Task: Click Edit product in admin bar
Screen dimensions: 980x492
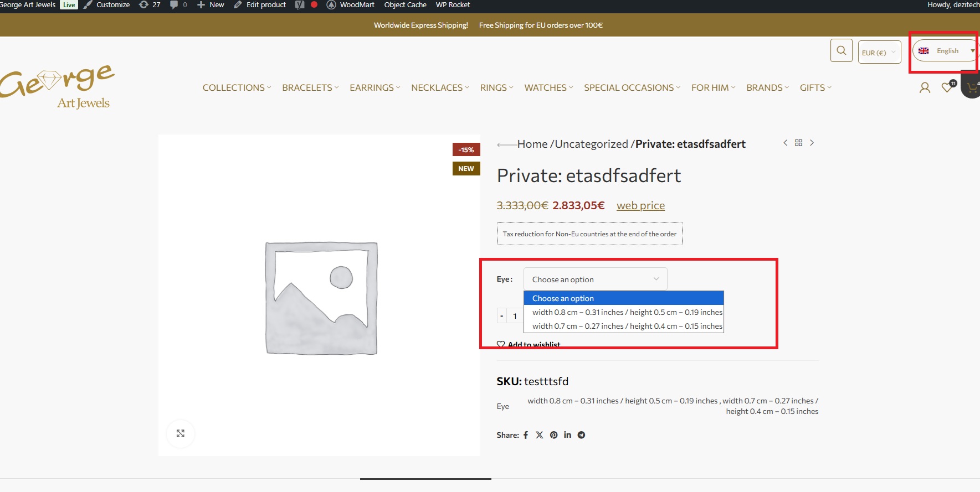Action: 260,5
